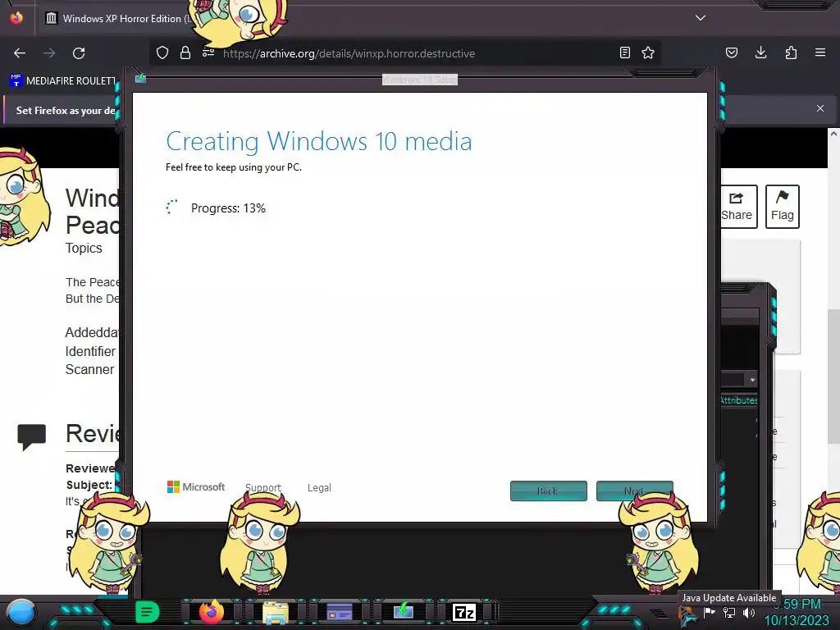The image size is (840, 630).
Task: Go back in Firefox history
Action: tap(20, 53)
